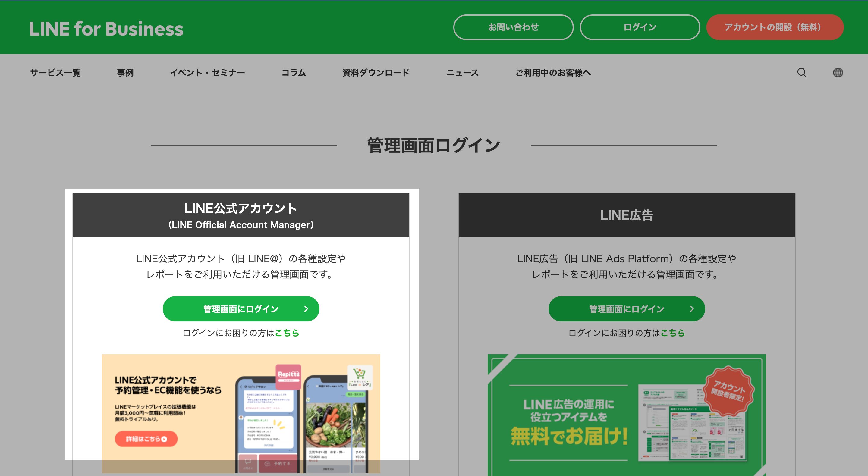Click the shopping cart app icon in banner
The image size is (868, 476).
tap(360, 377)
